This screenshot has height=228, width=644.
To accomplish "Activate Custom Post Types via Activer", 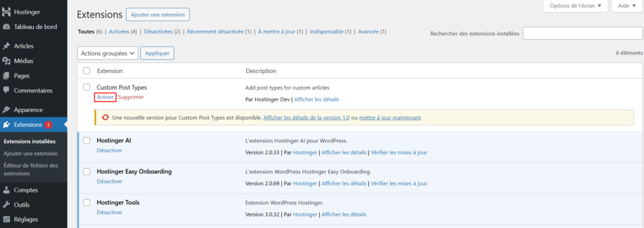I will (x=105, y=97).
